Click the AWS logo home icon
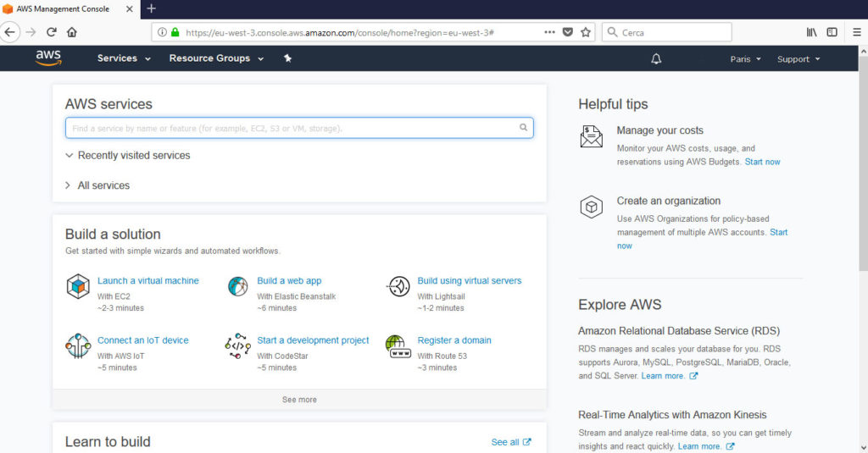 pos(48,58)
